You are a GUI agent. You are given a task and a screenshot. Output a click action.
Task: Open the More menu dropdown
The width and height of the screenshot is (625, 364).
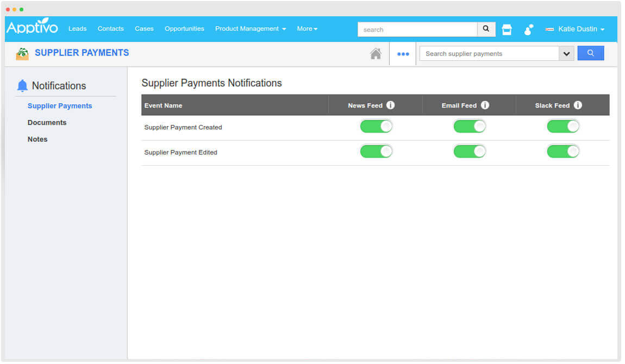pos(307,29)
